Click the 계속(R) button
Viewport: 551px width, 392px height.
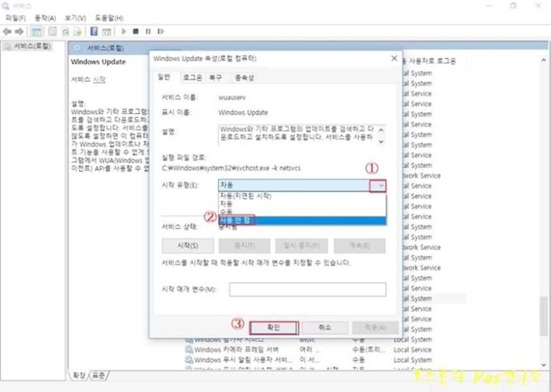(x=359, y=246)
